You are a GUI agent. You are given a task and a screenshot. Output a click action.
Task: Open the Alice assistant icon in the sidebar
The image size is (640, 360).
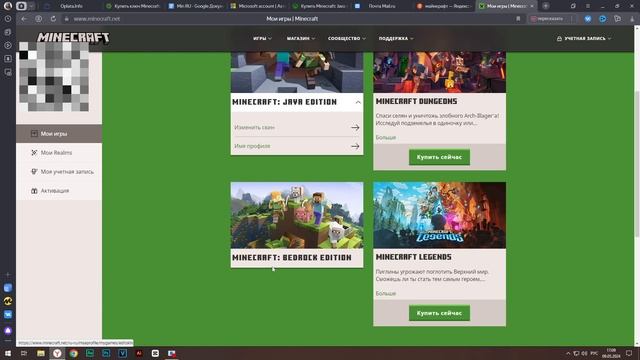pos(8,330)
